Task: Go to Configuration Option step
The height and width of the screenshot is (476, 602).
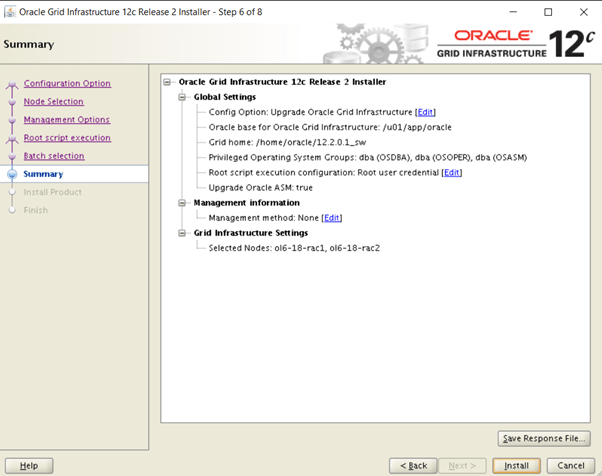Action: (67, 84)
